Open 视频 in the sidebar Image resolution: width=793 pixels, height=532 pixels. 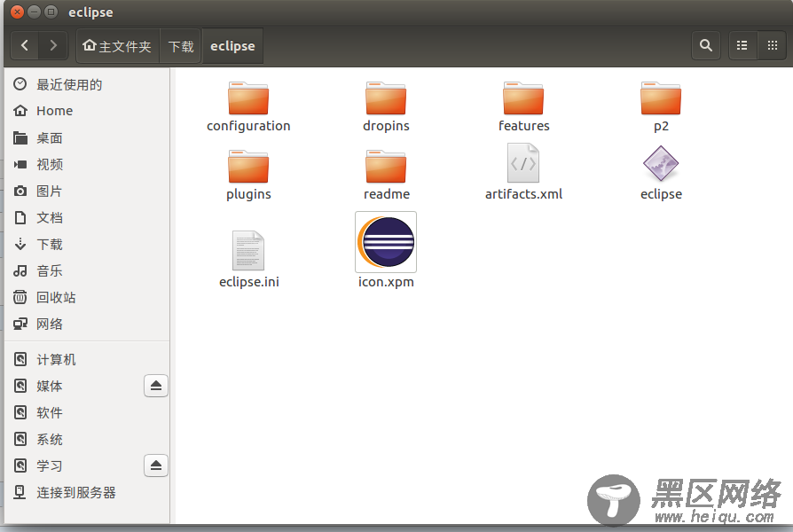[87, 164]
